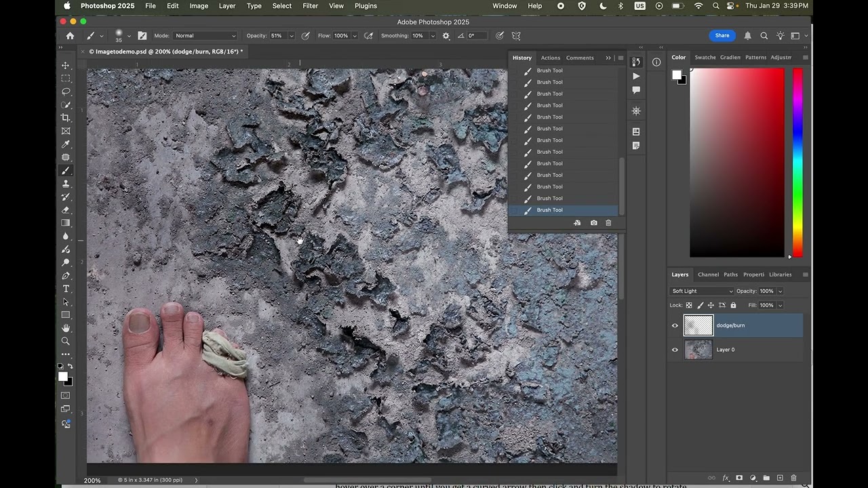Open Flow 100% dropdown arrow
This screenshot has width=868, height=488.
354,36
